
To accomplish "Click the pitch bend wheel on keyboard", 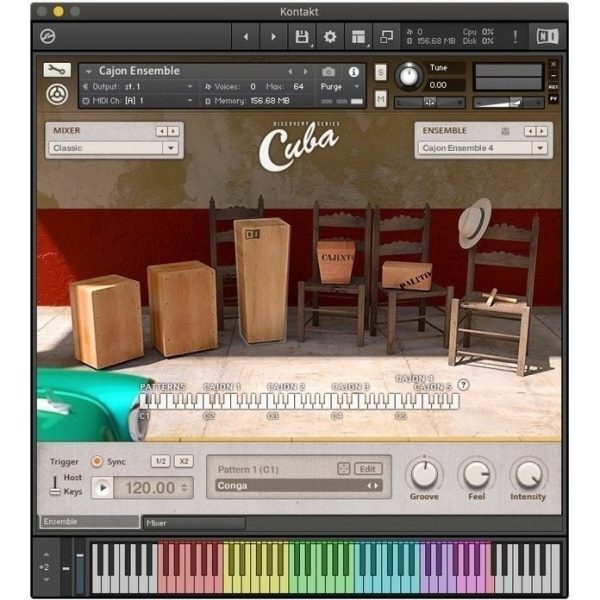I will pyautogui.click(x=66, y=566).
